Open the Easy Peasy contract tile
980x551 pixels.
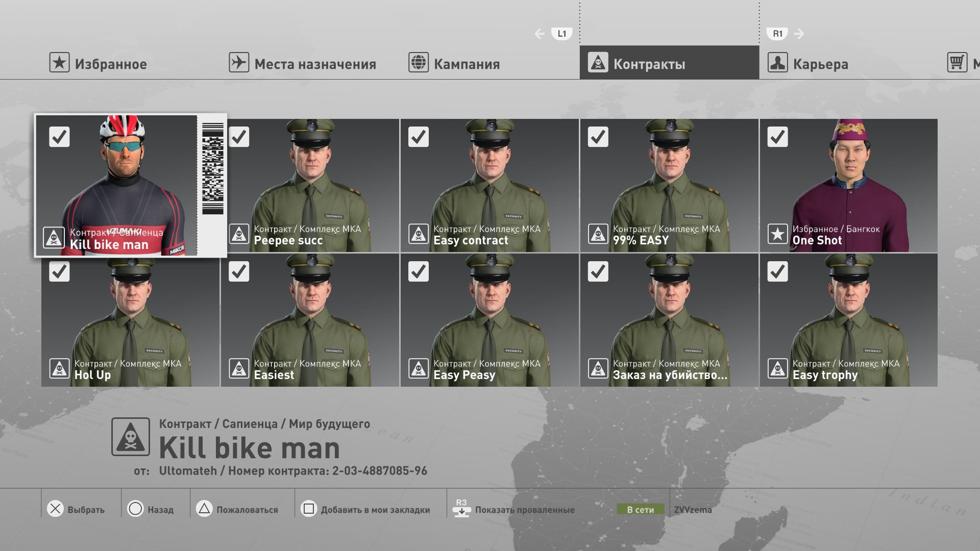(x=489, y=320)
